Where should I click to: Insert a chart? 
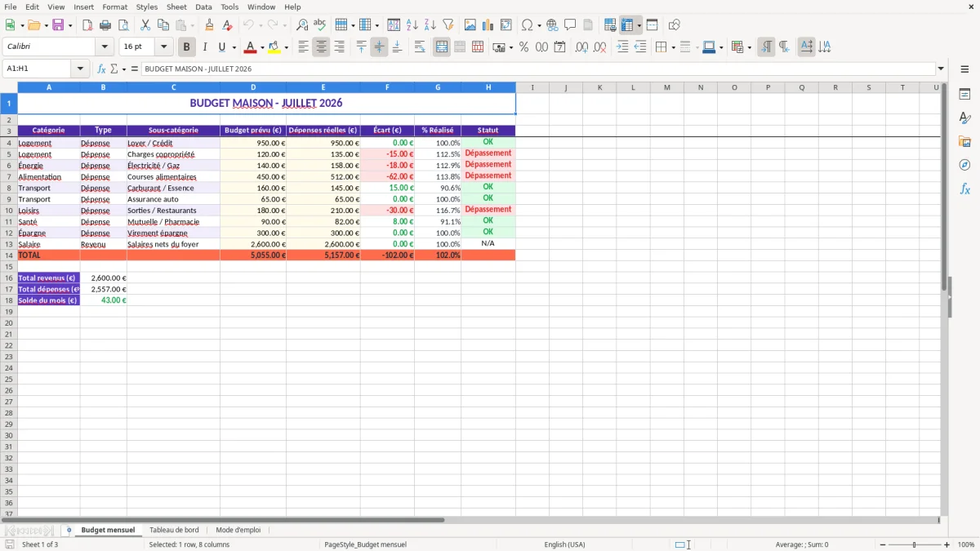(x=488, y=25)
